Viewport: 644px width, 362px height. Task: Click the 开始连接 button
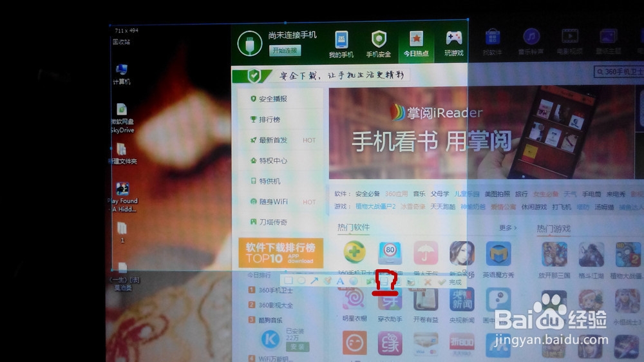click(285, 50)
